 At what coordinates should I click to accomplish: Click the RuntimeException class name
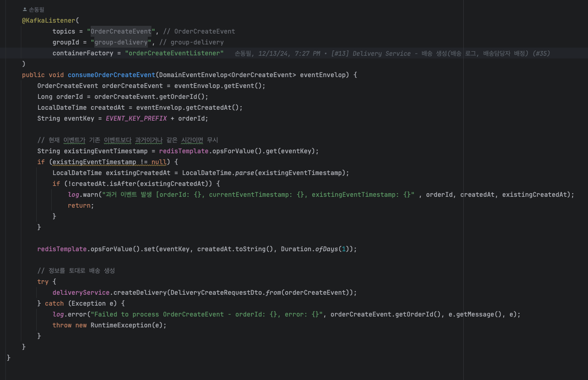tap(121, 325)
